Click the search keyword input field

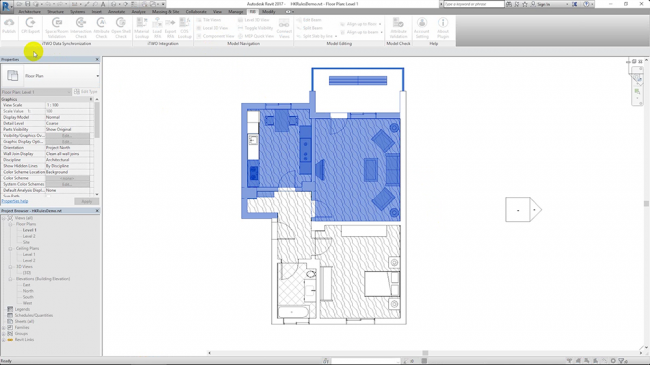coord(473,4)
